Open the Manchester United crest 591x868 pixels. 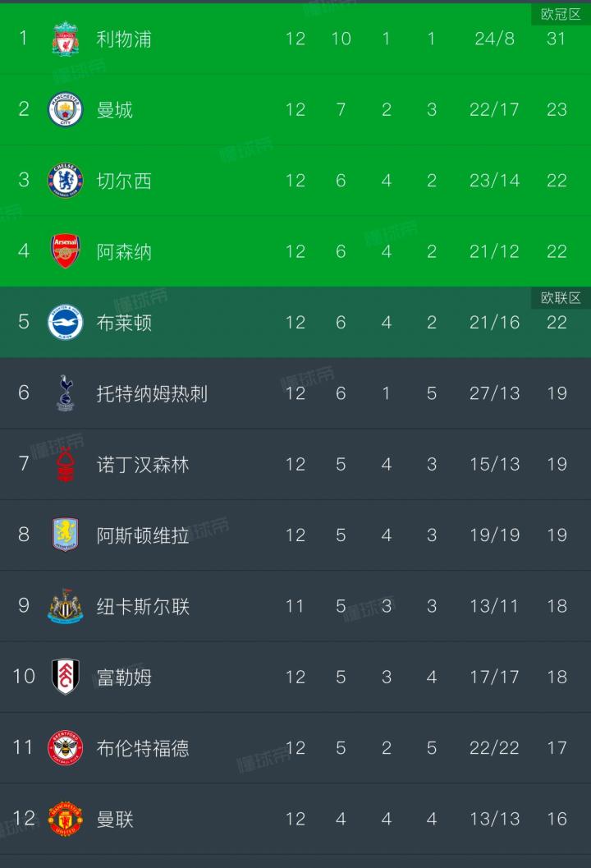pyautogui.click(x=65, y=819)
